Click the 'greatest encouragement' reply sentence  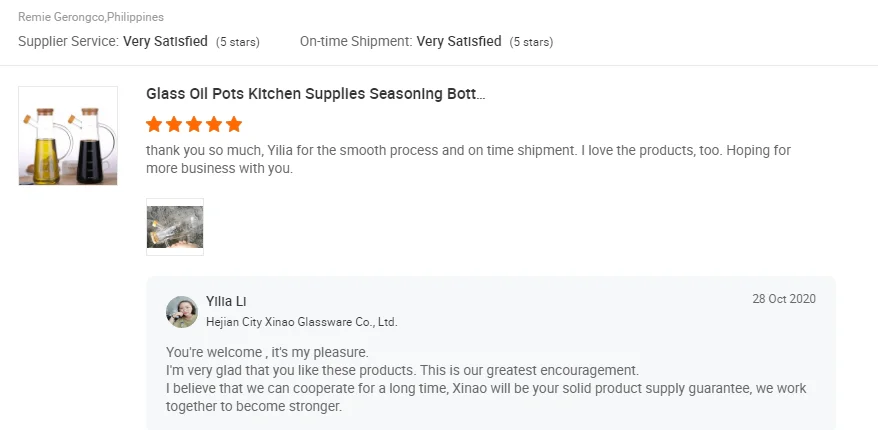(402, 370)
